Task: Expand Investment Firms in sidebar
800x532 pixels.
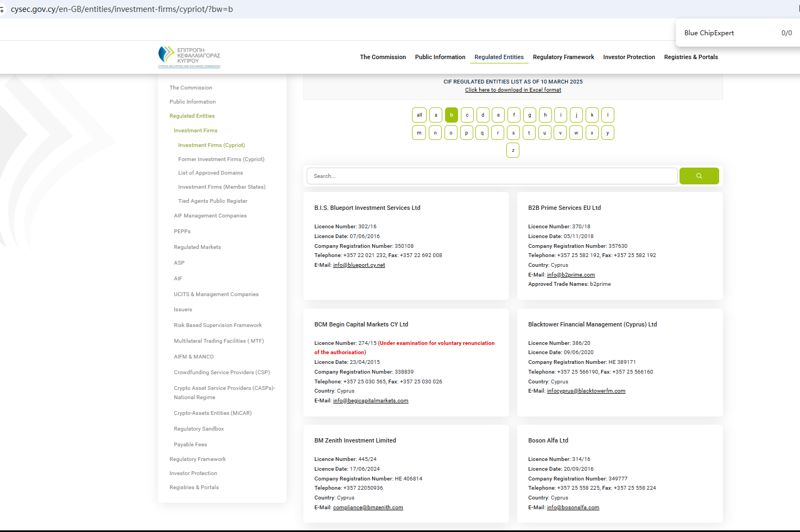Action: 195,131
